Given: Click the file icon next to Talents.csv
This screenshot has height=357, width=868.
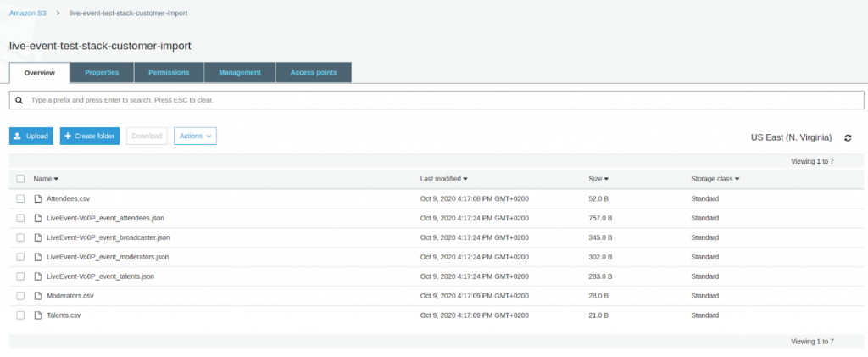Looking at the screenshot, I should [x=37, y=315].
